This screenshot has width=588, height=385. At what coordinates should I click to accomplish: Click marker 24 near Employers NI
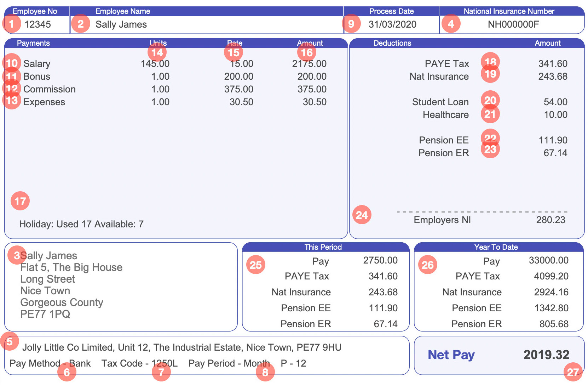pyautogui.click(x=362, y=215)
